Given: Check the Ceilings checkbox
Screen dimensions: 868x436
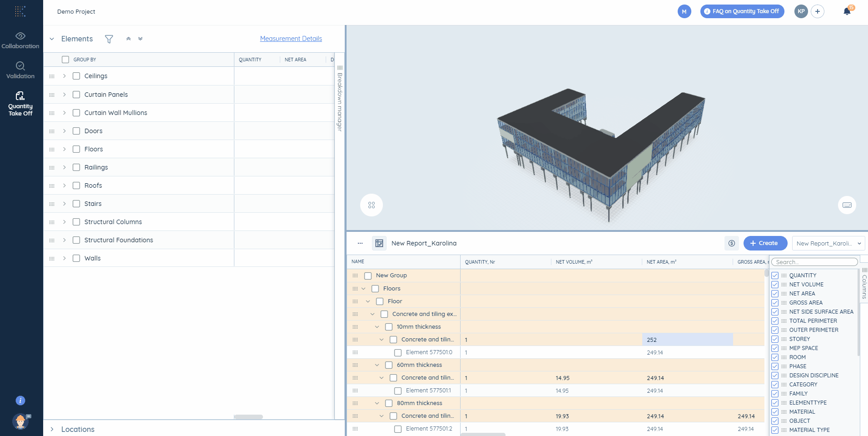Looking at the screenshot, I should (76, 76).
